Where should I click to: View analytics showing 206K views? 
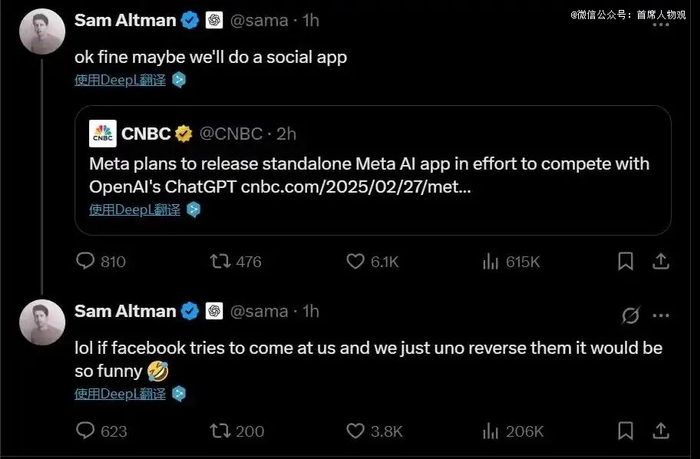491,432
